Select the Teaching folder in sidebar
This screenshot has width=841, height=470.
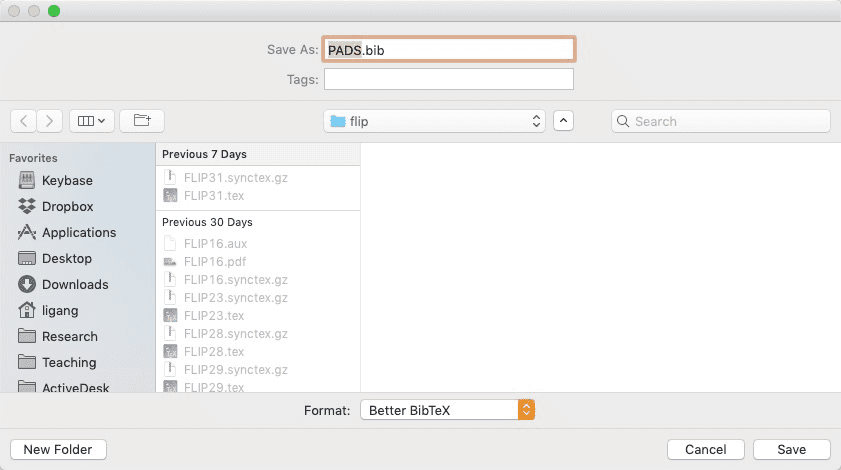69,363
